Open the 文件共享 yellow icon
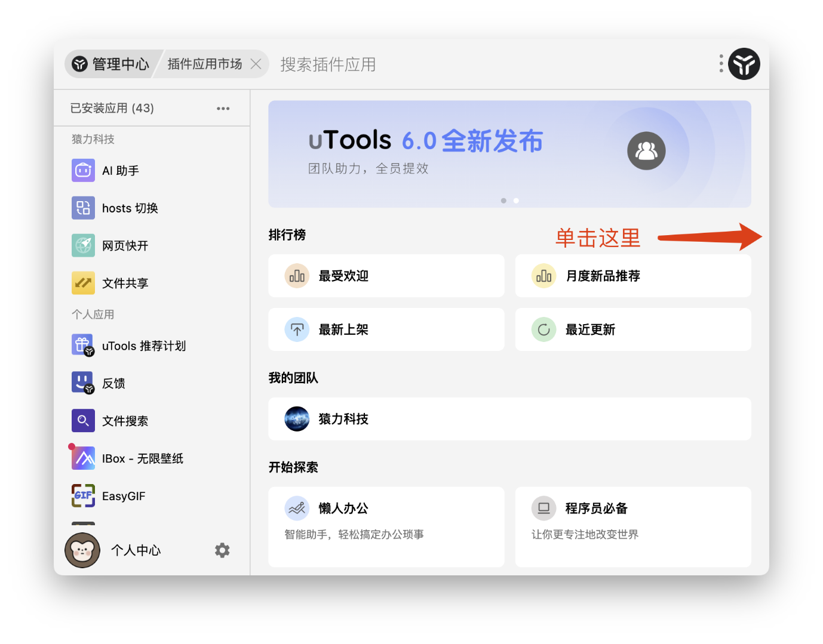823x644 pixels. pyautogui.click(x=83, y=284)
